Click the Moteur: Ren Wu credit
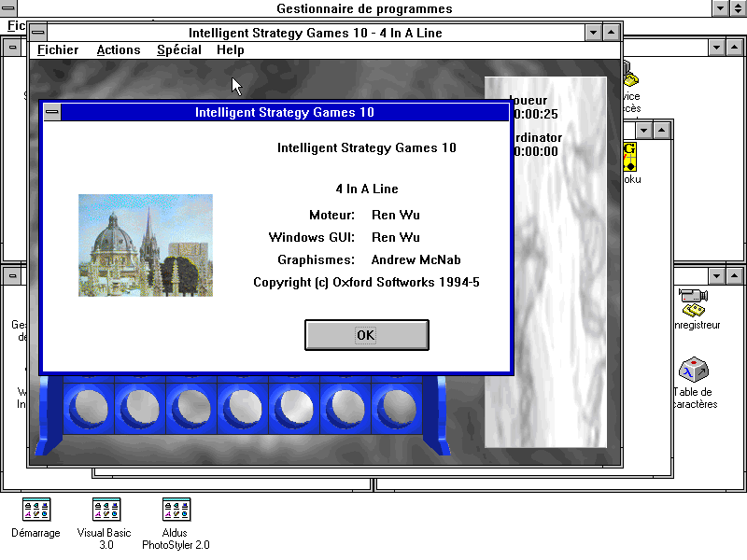Image resolution: width=747 pixels, height=560 pixels. point(364,216)
